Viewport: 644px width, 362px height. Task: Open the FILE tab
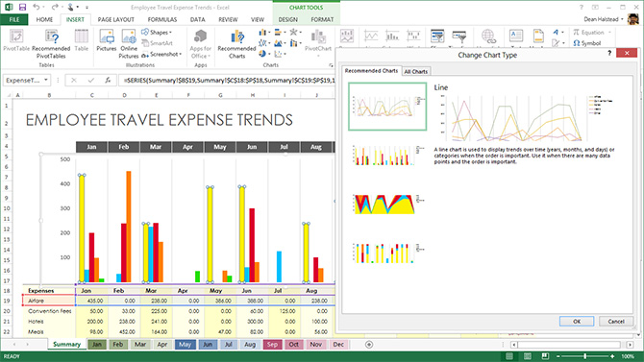(14, 19)
